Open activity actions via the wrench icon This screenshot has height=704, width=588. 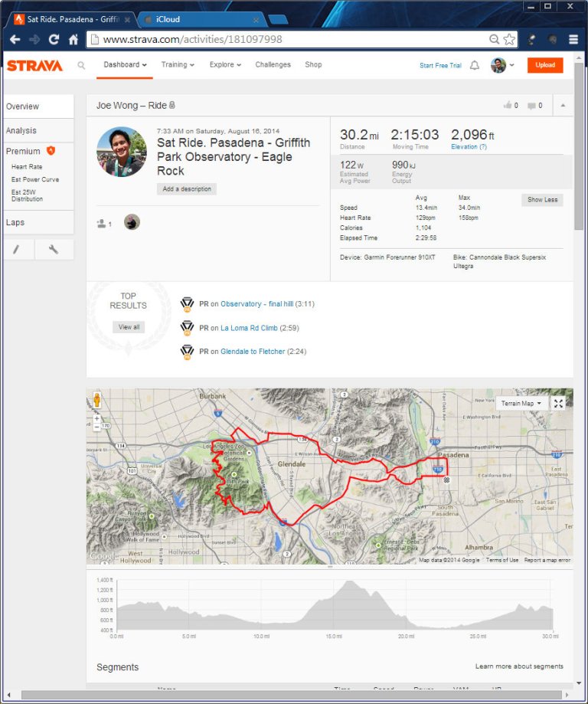click(54, 249)
